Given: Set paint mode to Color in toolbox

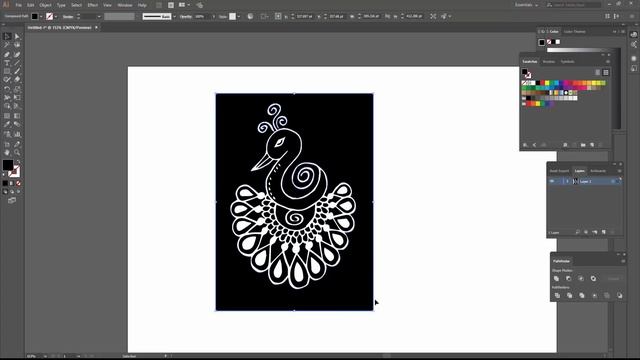Looking at the screenshot, I should point(5,184).
